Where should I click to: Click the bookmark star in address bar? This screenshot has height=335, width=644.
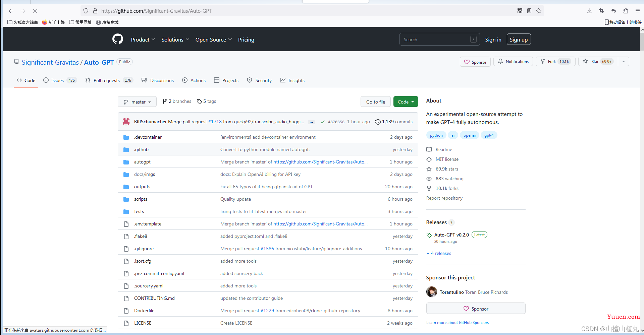(539, 11)
